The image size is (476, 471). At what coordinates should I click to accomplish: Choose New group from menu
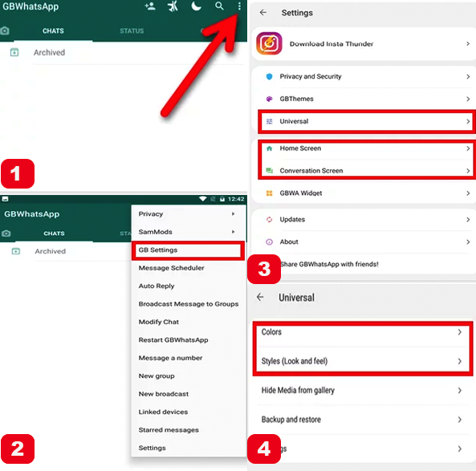(x=189, y=376)
